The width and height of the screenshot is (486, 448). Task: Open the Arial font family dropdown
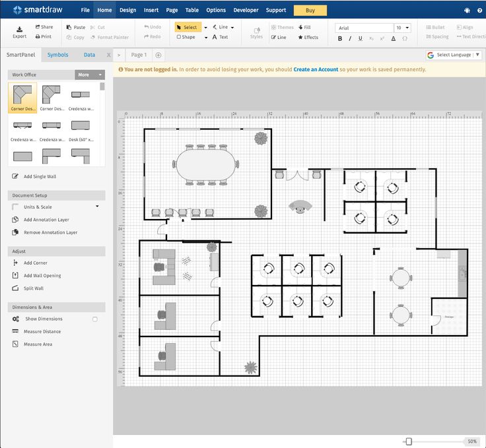pyautogui.click(x=364, y=28)
